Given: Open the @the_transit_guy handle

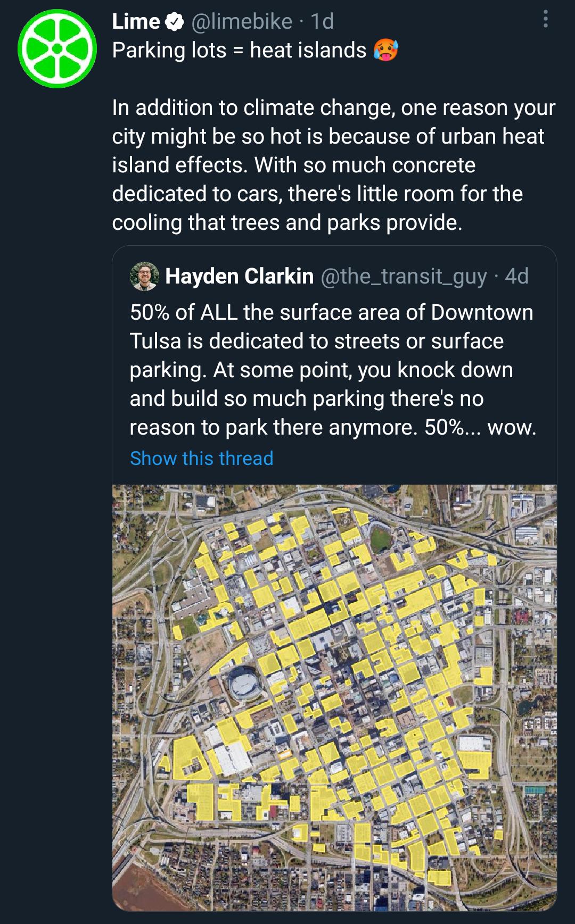Looking at the screenshot, I should click(x=404, y=276).
